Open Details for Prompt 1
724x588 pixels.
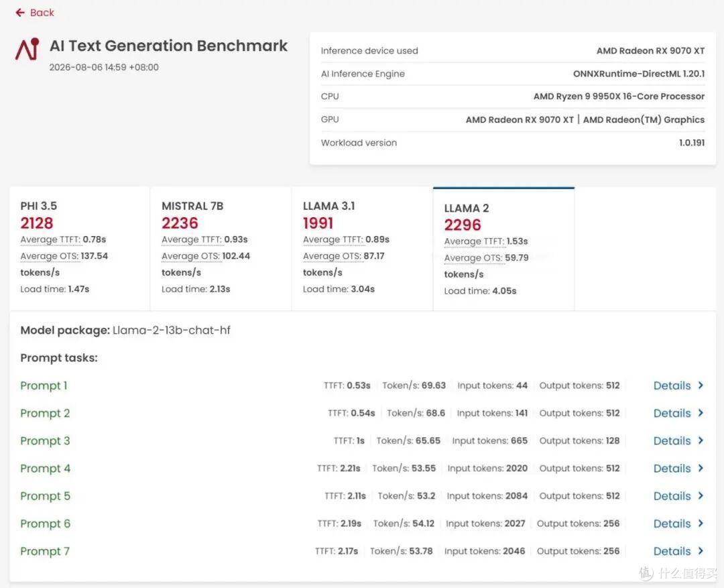(x=672, y=386)
